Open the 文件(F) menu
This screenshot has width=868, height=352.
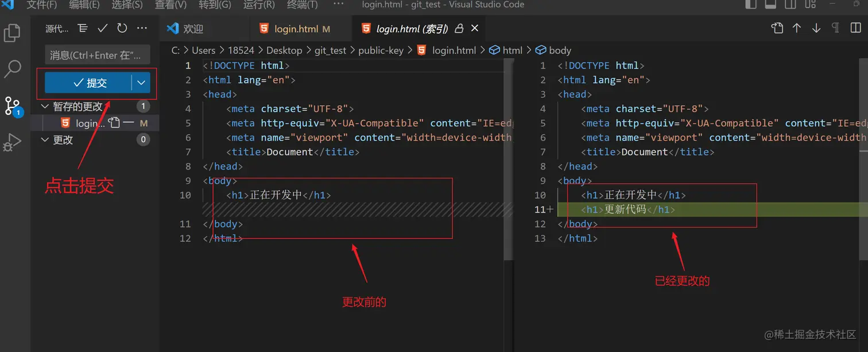click(42, 5)
